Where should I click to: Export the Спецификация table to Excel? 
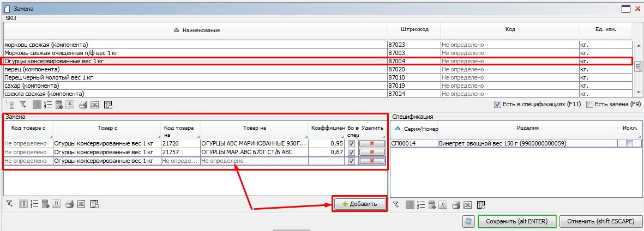(x=469, y=204)
